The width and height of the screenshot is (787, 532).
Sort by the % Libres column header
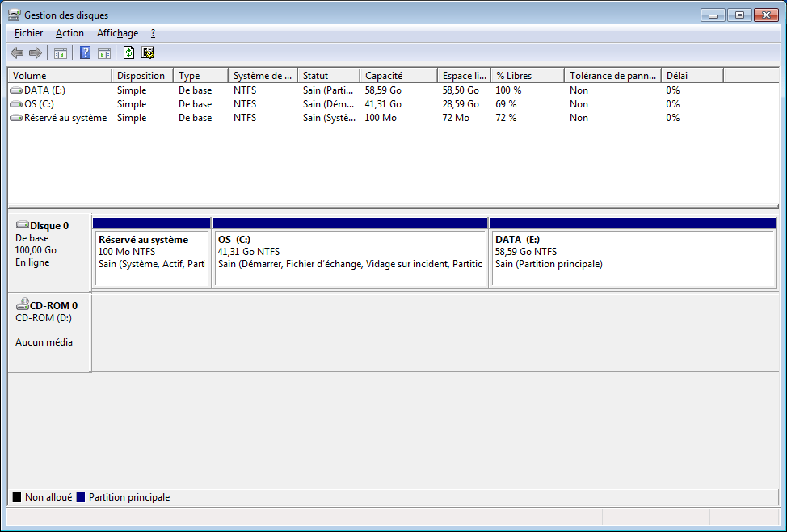tap(528, 76)
